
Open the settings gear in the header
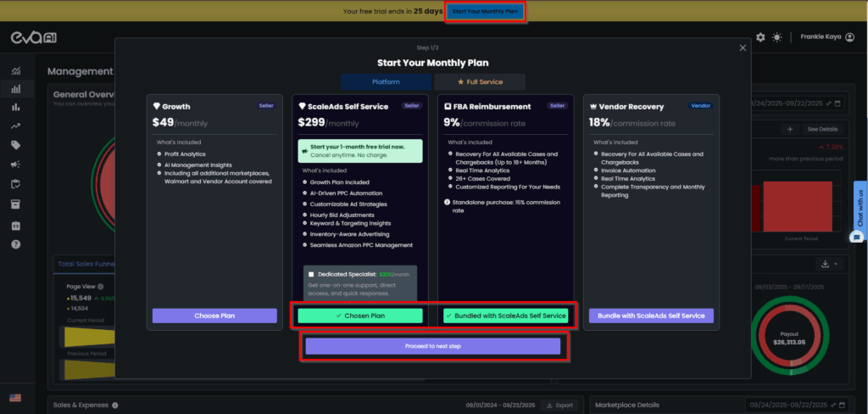click(x=760, y=37)
